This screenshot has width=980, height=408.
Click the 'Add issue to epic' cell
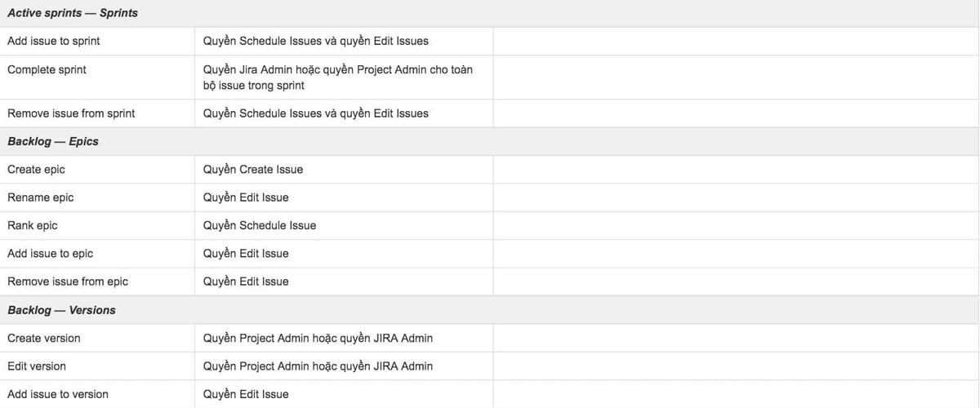[50, 254]
